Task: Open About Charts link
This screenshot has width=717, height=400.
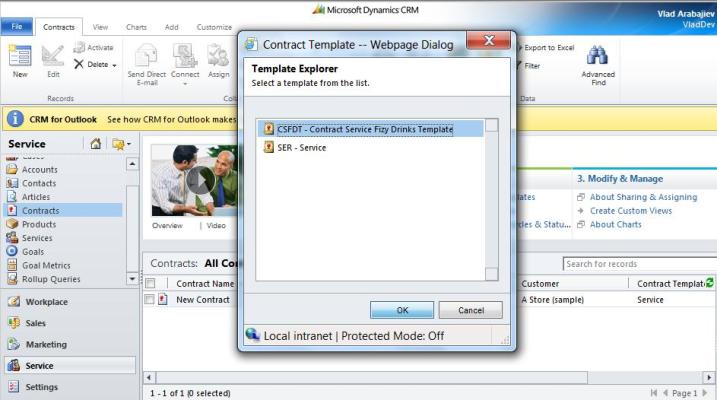Action: pyautogui.click(x=615, y=224)
